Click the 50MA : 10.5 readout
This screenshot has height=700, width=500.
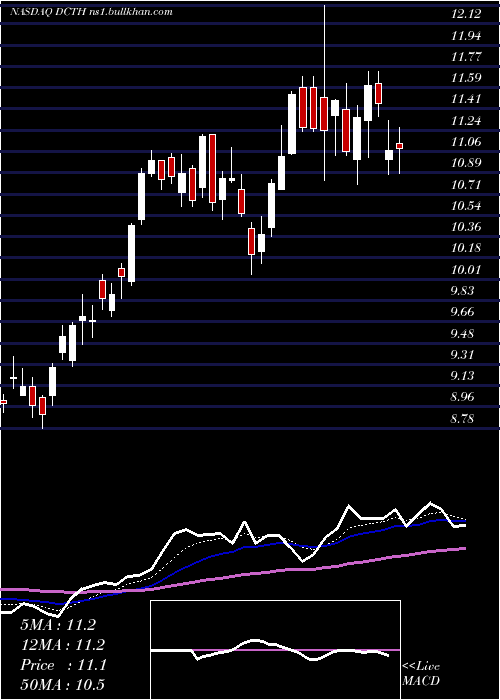pyautogui.click(x=62, y=685)
